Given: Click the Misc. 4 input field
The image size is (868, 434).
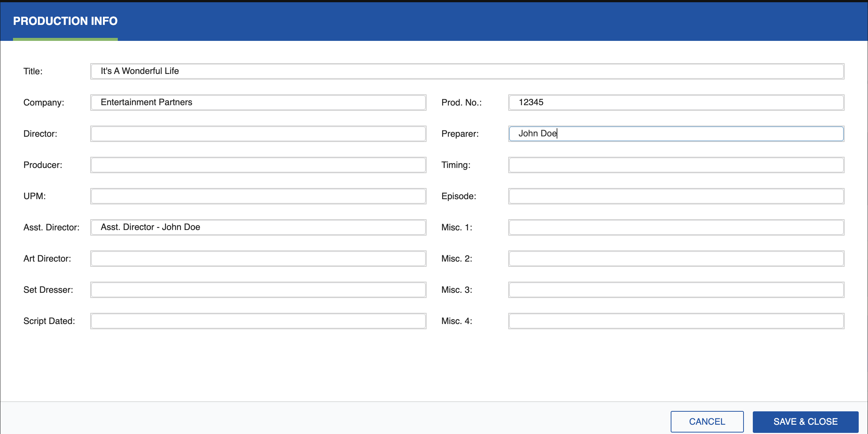Looking at the screenshot, I should coord(676,321).
